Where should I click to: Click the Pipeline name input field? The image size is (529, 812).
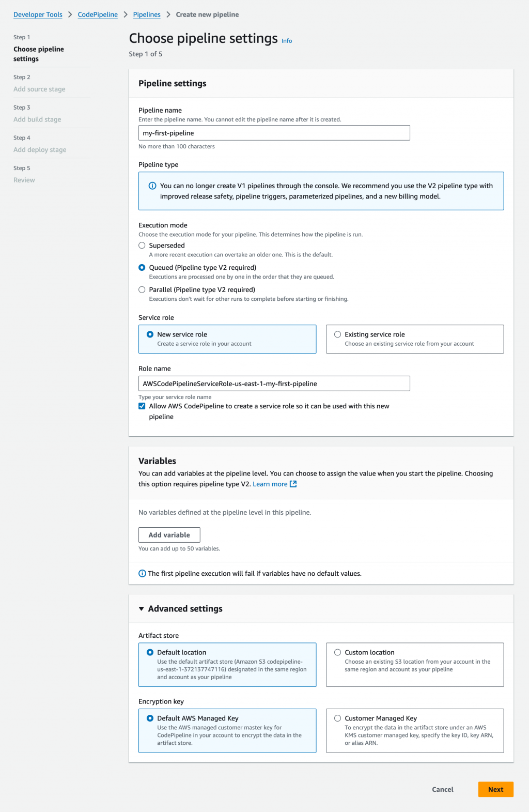tap(274, 133)
